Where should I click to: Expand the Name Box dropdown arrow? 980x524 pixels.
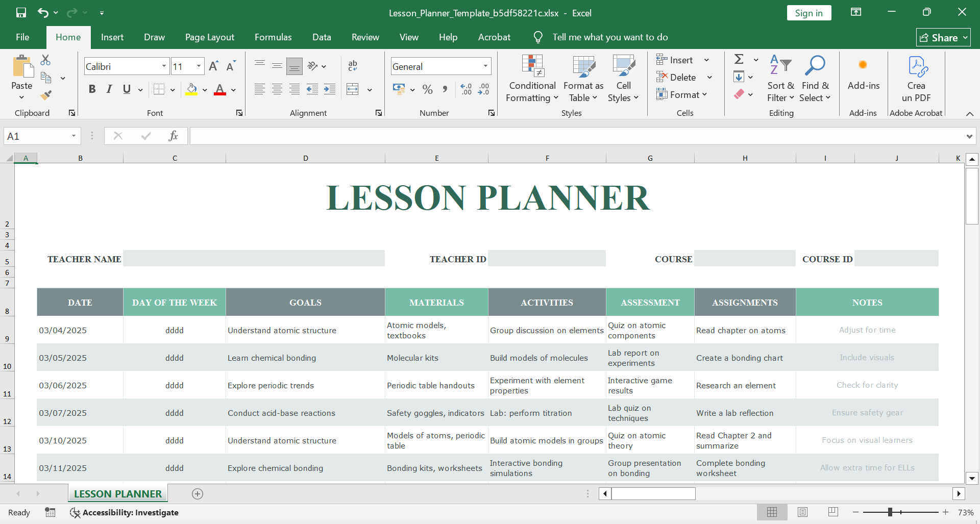(x=73, y=136)
